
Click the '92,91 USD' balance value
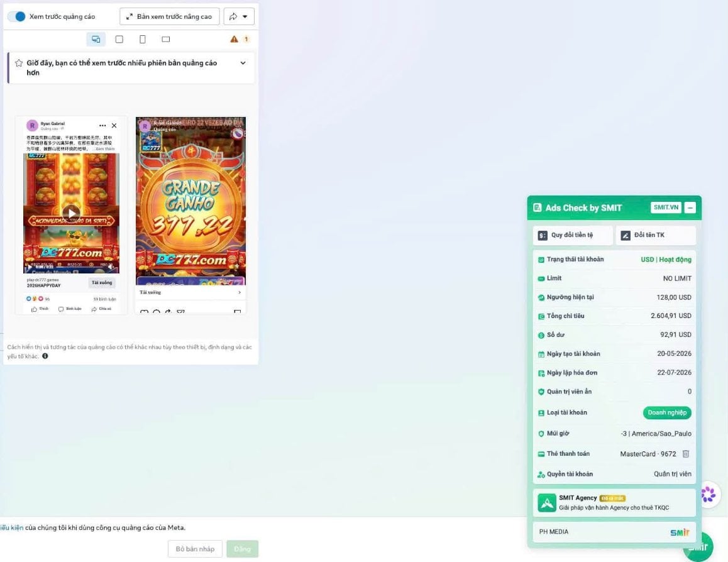pos(676,334)
